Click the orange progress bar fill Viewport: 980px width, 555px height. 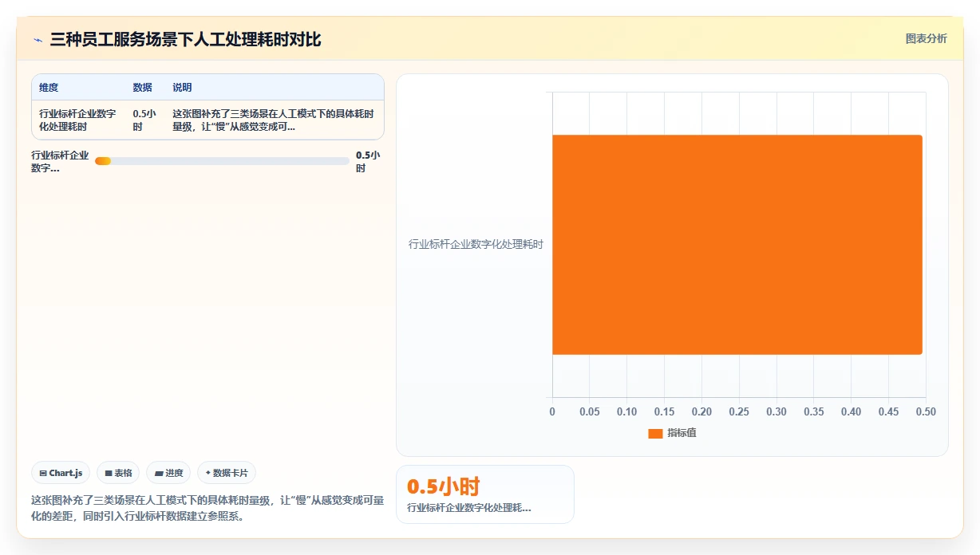(x=103, y=161)
